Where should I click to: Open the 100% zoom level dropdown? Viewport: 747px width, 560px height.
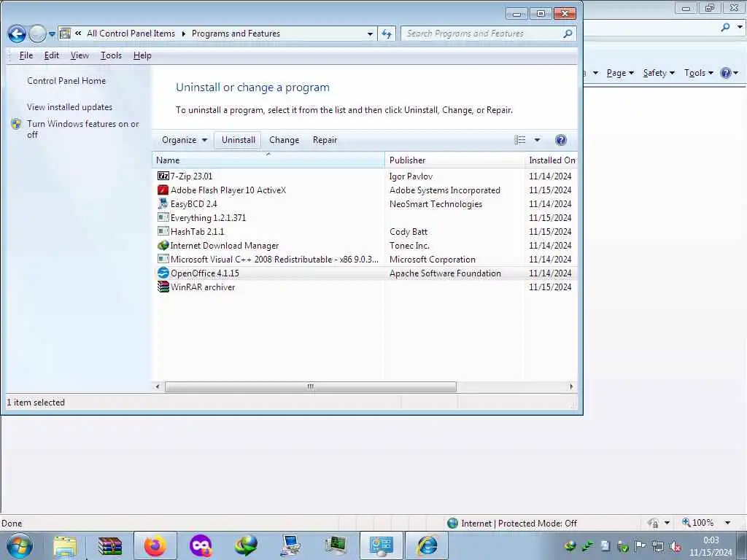tap(727, 523)
